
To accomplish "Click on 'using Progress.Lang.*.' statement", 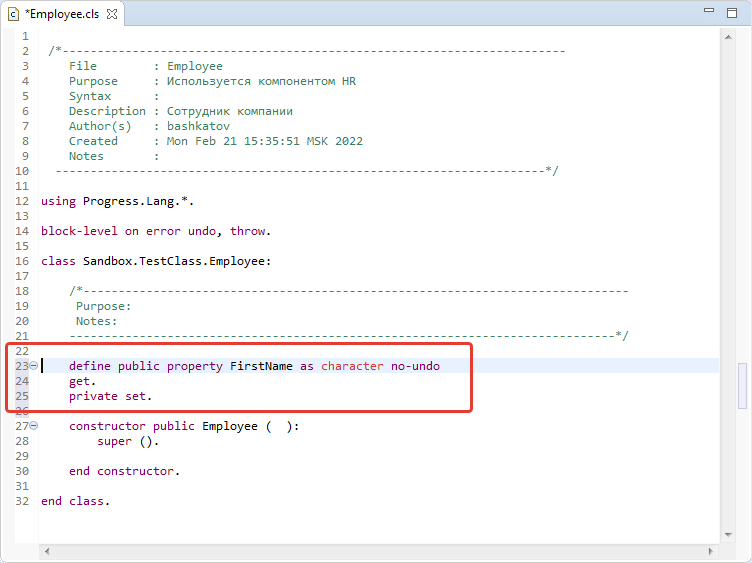I will pos(117,201).
